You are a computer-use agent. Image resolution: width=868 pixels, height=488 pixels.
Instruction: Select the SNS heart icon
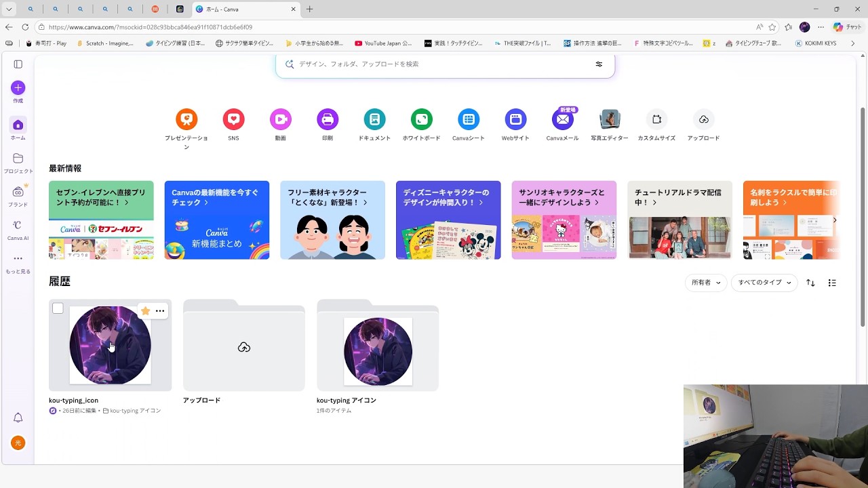pyautogui.click(x=233, y=119)
